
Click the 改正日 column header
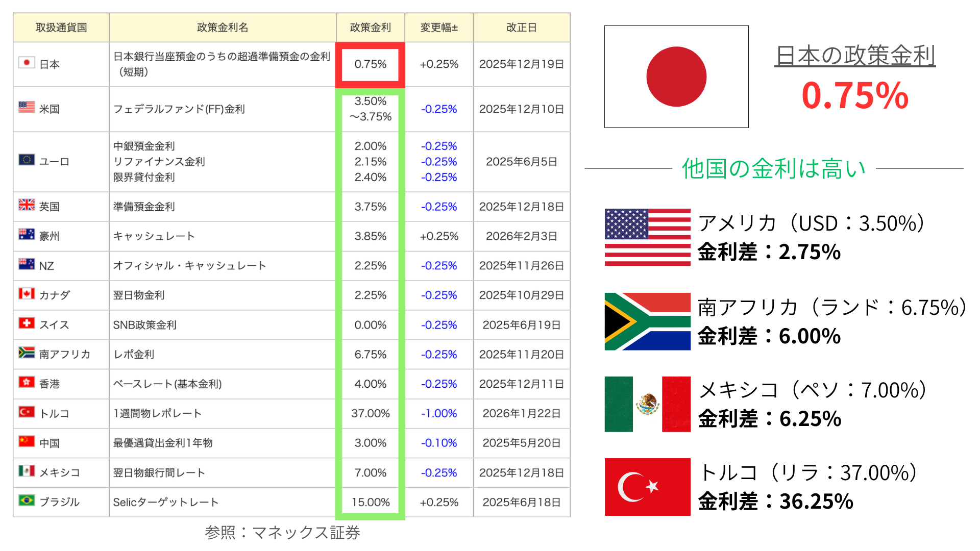(521, 28)
